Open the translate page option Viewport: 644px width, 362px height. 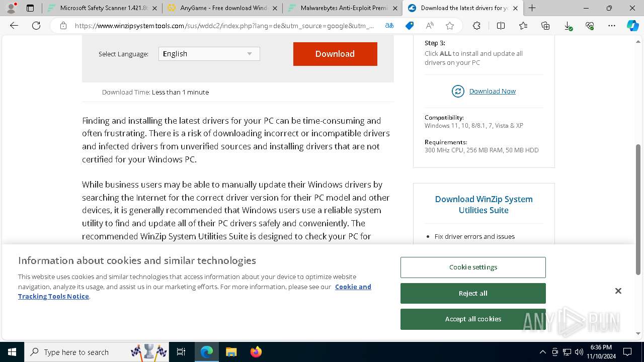pos(389,26)
